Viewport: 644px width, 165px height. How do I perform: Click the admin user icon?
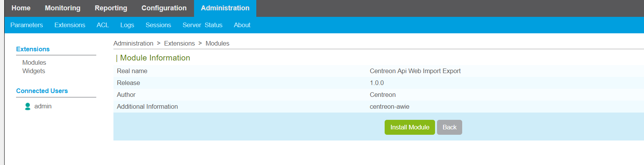coord(28,106)
